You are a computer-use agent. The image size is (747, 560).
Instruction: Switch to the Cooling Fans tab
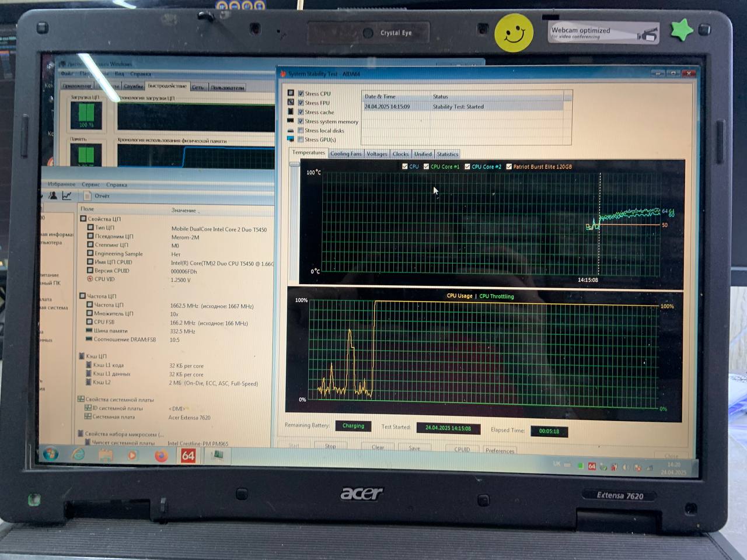coord(346,154)
